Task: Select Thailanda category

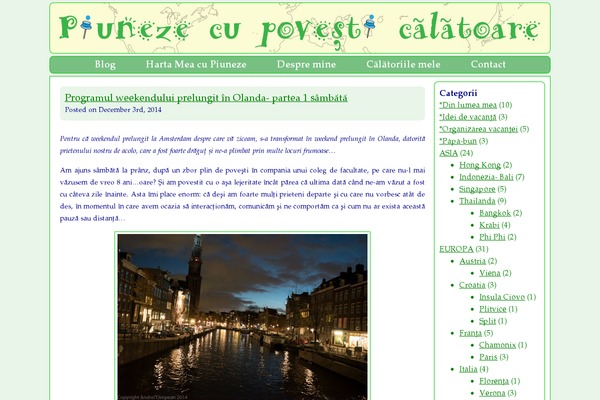Action: tap(477, 201)
